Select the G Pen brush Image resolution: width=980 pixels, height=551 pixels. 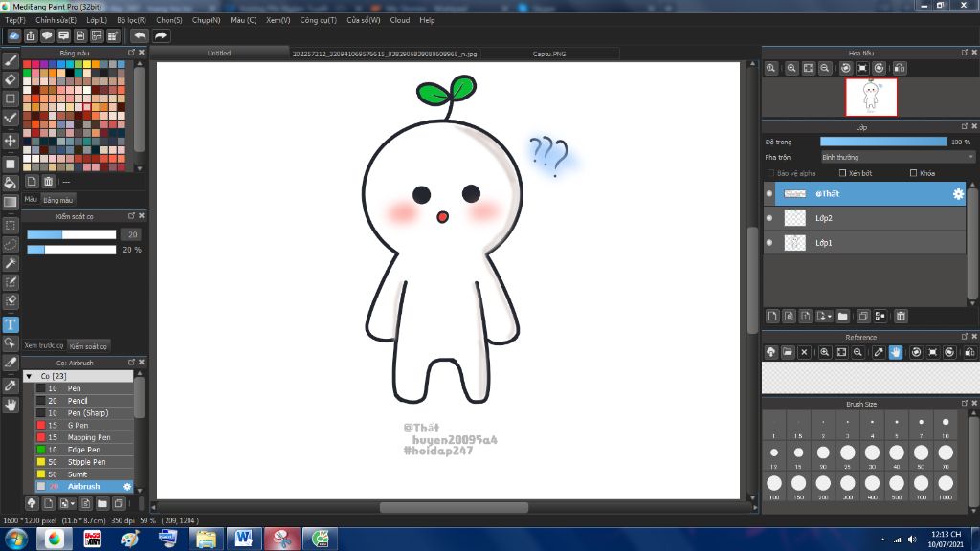click(x=84, y=425)
